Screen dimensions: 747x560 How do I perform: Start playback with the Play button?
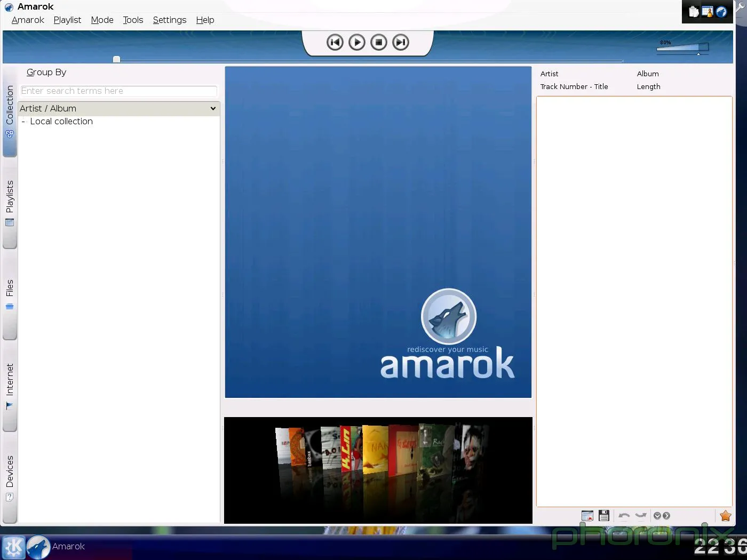357,42
